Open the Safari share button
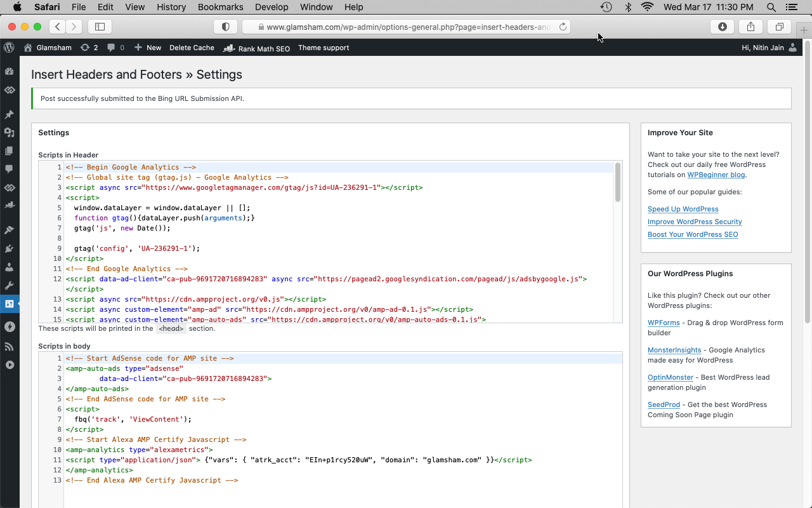This screenshot has height=508, width=812. point(750,27)
